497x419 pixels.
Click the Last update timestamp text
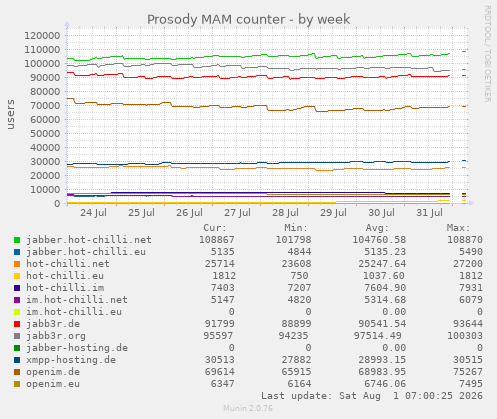[372, 396]
